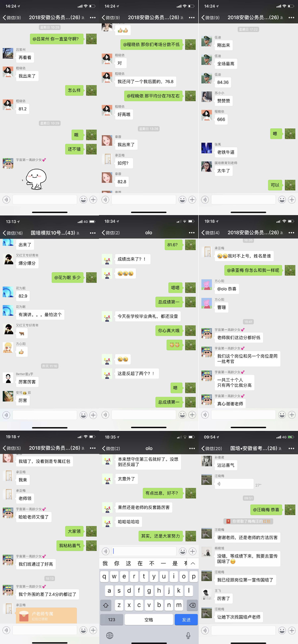The width and height of the screenshot is (298, 644).
Task: Tap 章蓉's avatar beside 82.8
Action: (x=107, y=177)
